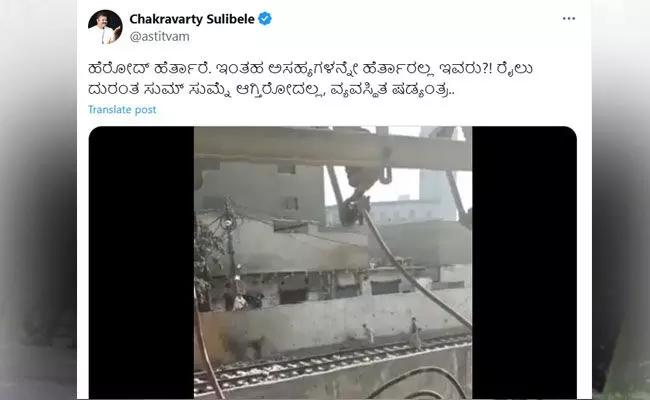Play the embedded railway video

click(332, 263)
